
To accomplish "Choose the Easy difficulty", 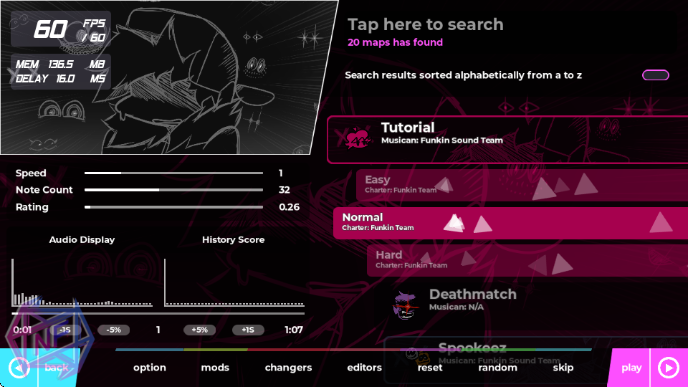I will point(522,185).
